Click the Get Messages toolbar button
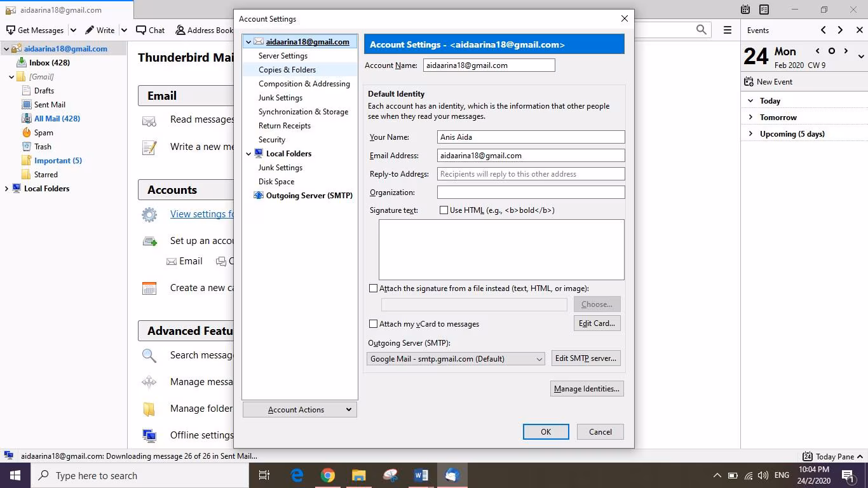This screenshot has width=868, height=488. point(35,30)
